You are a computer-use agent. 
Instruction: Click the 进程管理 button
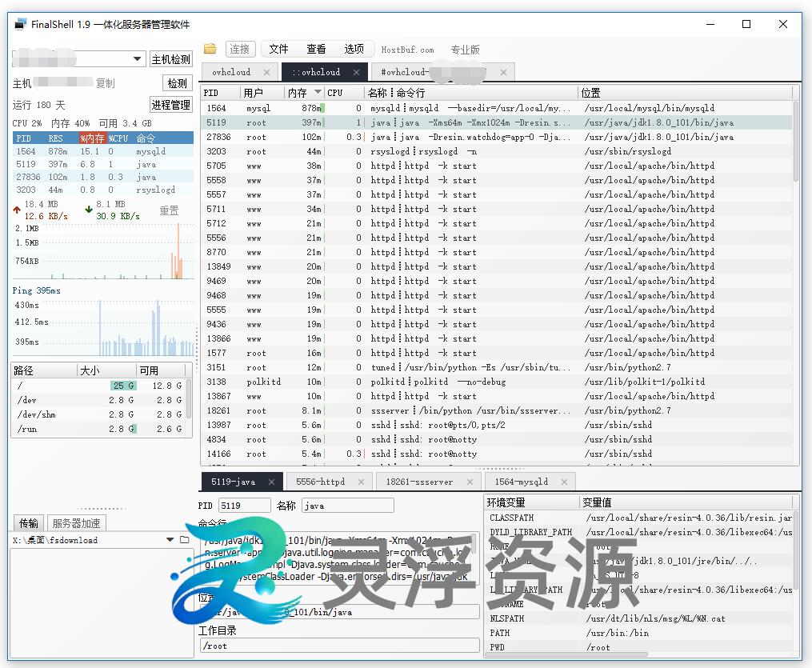[x=171, y=105]
